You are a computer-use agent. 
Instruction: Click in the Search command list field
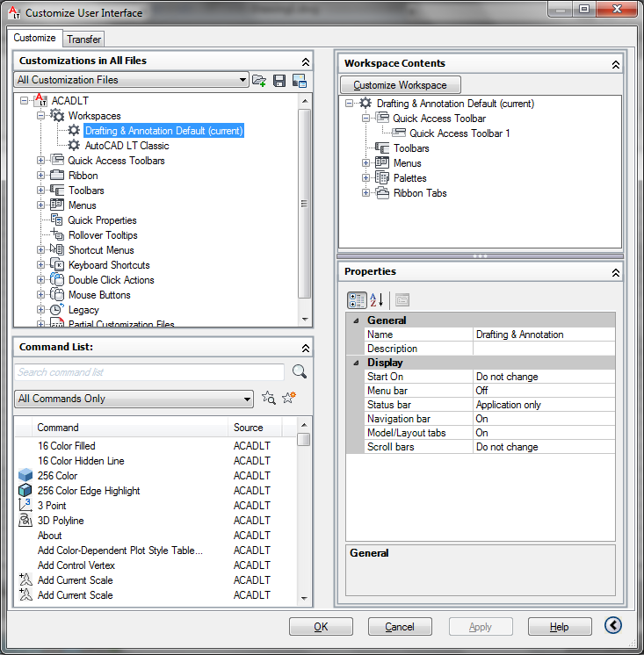pyautogui.click(x=149, y=371)
